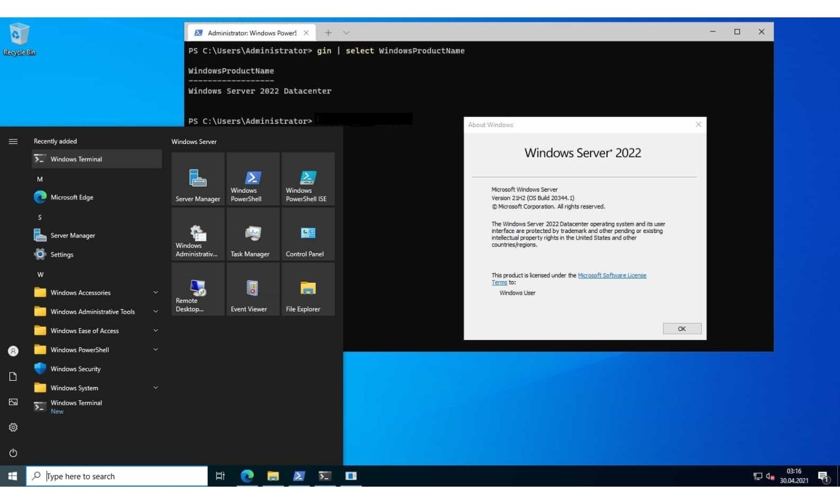Switch to About Windows taskbar icon
This screenshot has width=840, height=504.
point(351,476)
